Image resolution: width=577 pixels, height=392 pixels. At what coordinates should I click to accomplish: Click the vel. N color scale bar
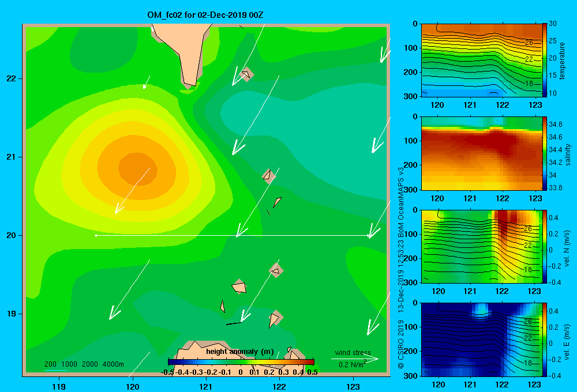pos(545,246)
